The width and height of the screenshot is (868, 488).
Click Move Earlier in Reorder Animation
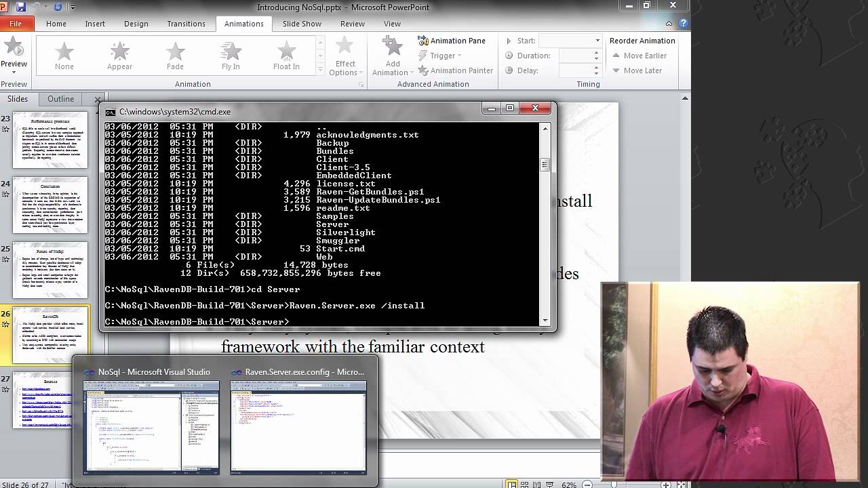639,56
